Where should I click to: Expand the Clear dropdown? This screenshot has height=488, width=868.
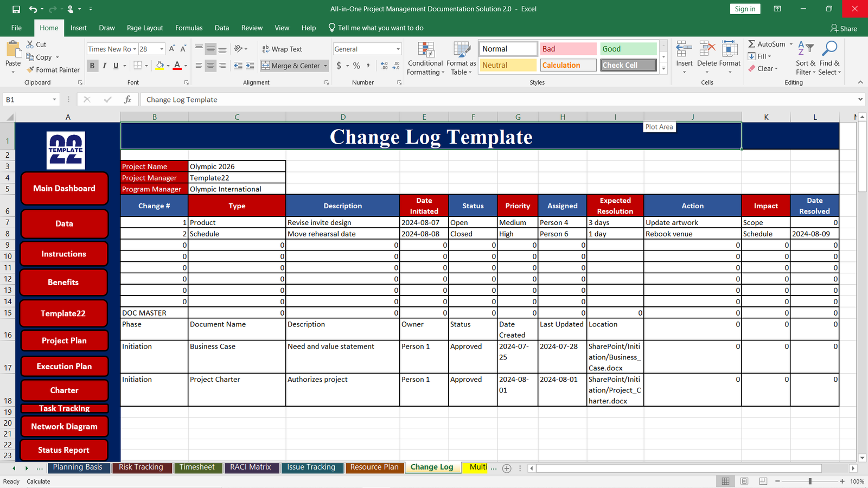click(x=776, y=69)
